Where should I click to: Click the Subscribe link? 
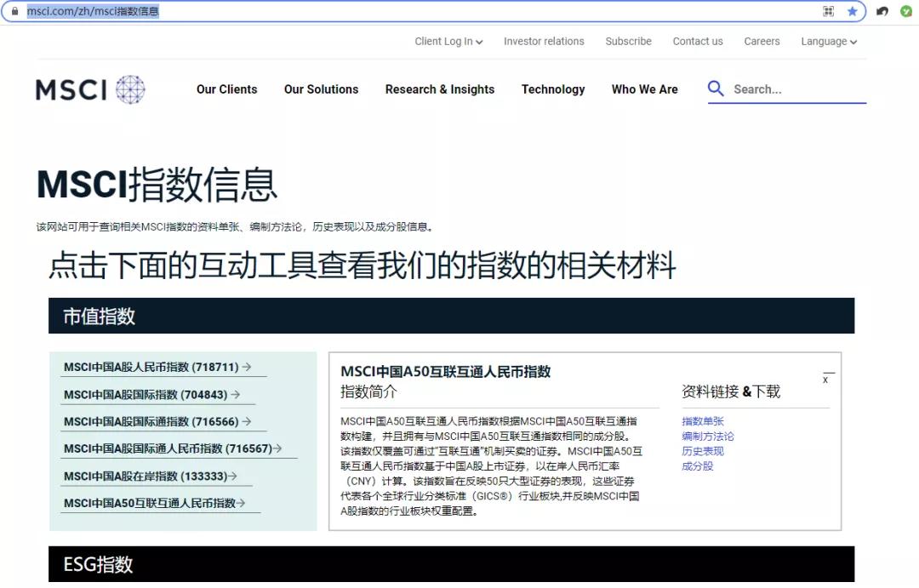(x=629, y=41)
